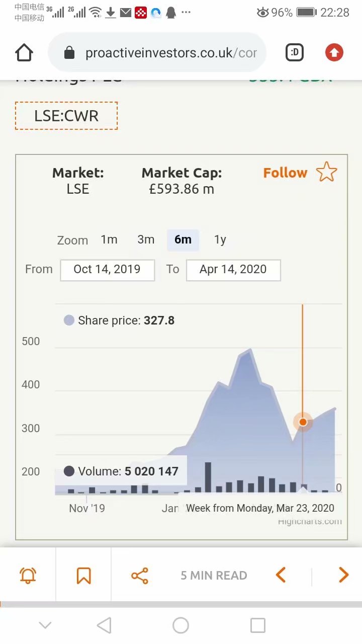
Task: Open the tab switcher icon
Action: [295, 52]
